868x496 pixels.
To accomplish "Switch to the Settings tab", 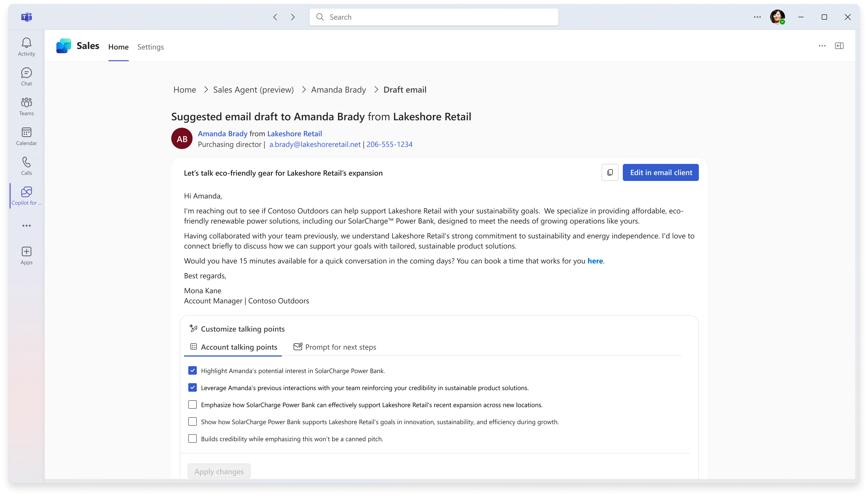I will pos(151,47).
